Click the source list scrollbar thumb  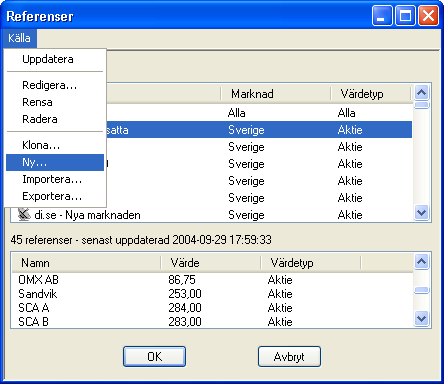[x=422, y=105]
